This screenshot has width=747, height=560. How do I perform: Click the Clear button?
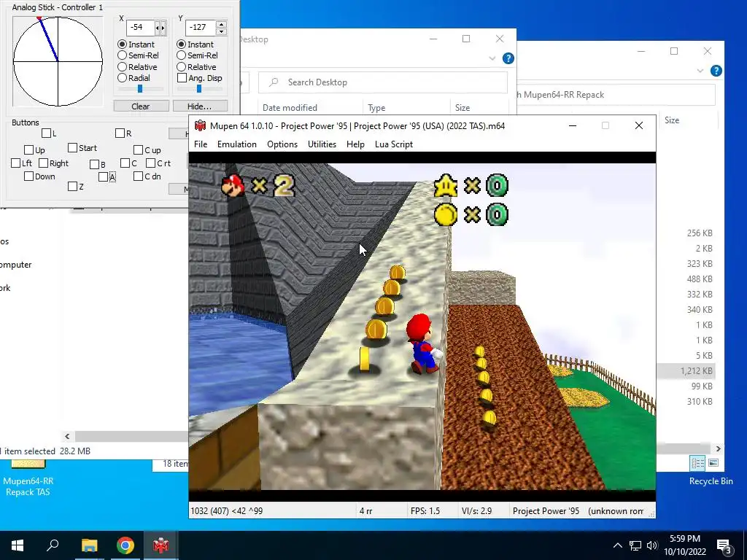click(x=141, y=106)
